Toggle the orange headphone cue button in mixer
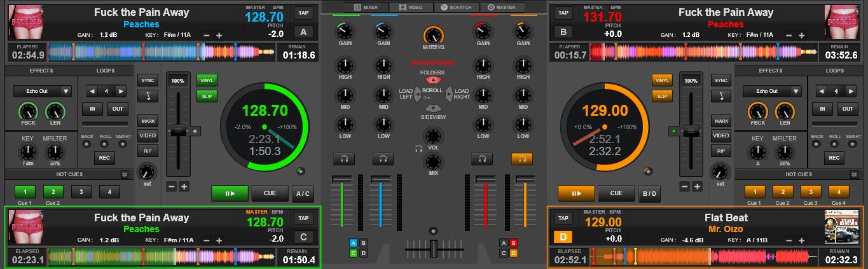This screenshot has width=868, height=269. click(x=522, y=159)
